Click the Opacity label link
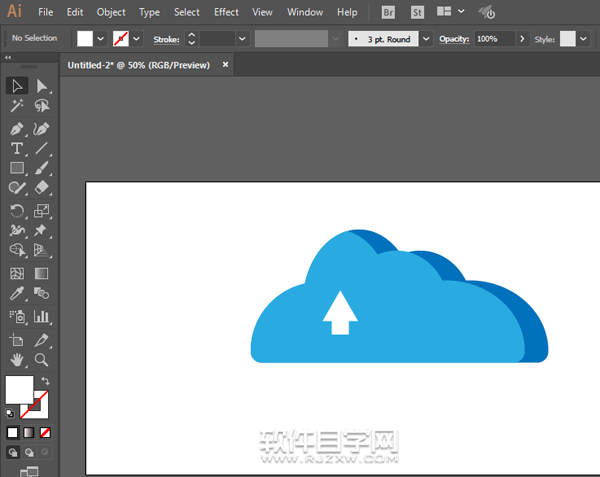The image size is (600, 477). pyautogui.click(x=453, y=38)
